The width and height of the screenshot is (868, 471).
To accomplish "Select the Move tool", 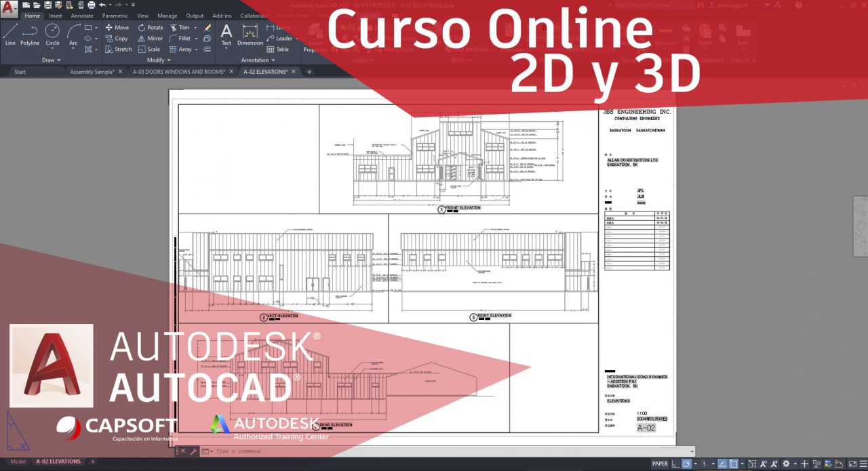I will click(117, 28).
